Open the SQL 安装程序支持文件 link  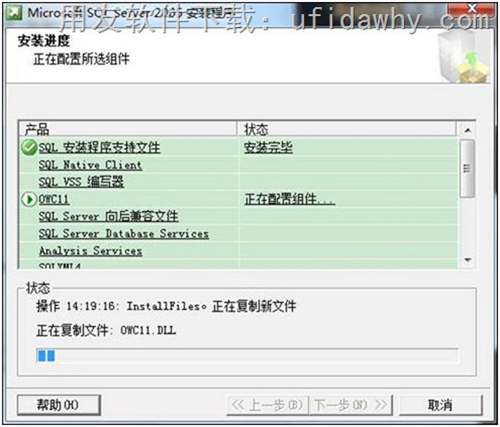(99, 147)
